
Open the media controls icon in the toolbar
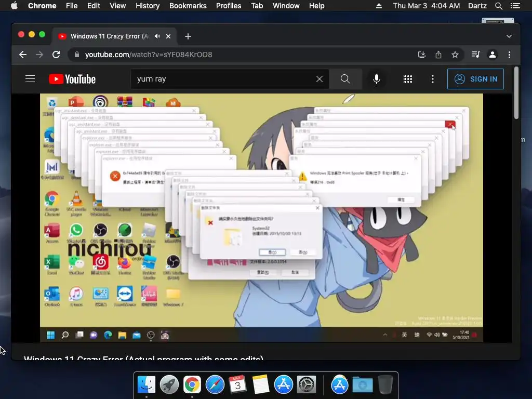click(x=476, y=55)
